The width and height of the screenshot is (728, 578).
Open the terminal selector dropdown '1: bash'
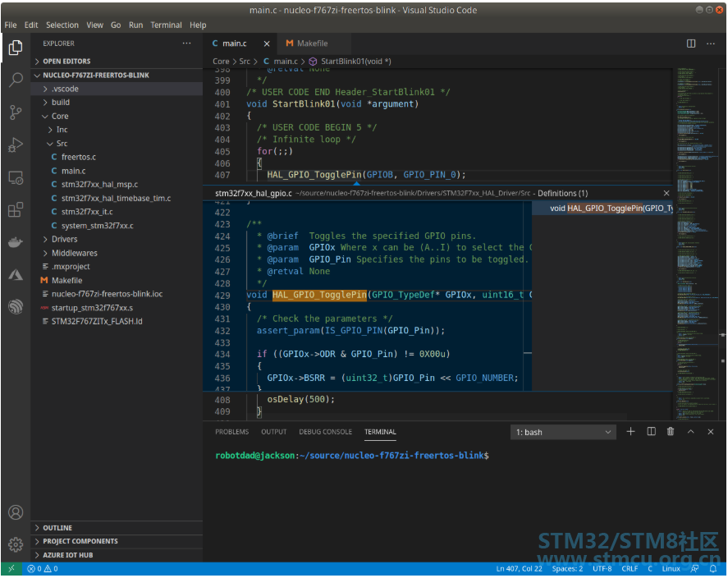563,432
